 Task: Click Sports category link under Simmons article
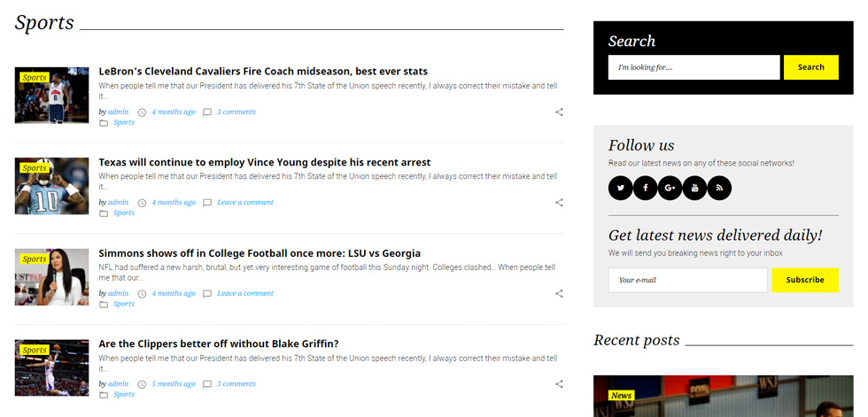pyautogui.click(x=123, y=304)
